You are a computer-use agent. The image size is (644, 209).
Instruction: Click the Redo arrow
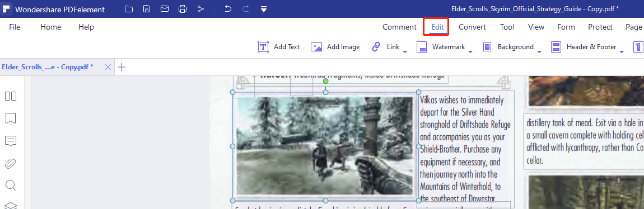point(246,9)
